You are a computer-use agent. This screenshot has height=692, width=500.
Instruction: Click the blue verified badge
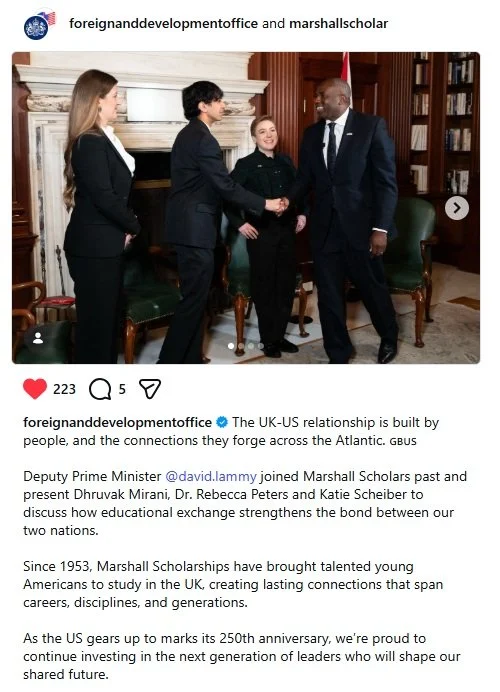[x=222, y=422]
